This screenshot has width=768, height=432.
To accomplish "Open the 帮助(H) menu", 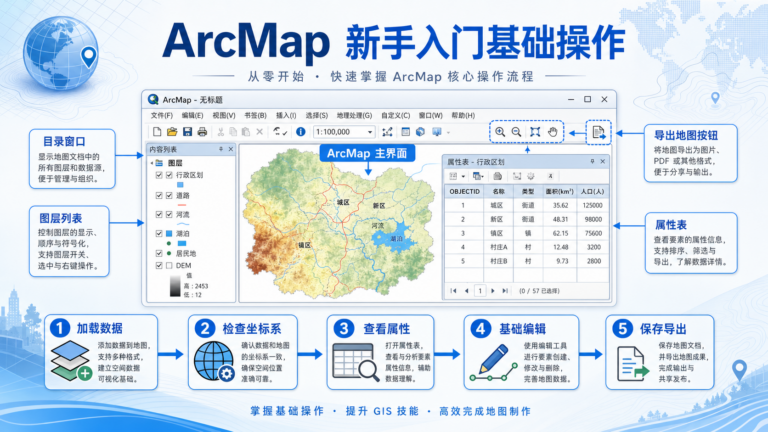I will (463, 116).
